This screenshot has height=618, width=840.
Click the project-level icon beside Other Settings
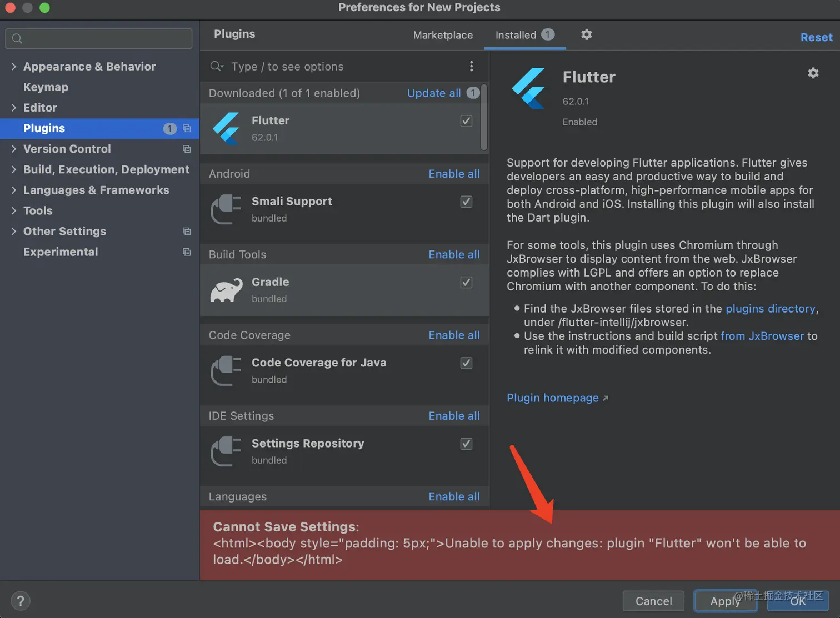pyautogui.click(x=187, y=231)
